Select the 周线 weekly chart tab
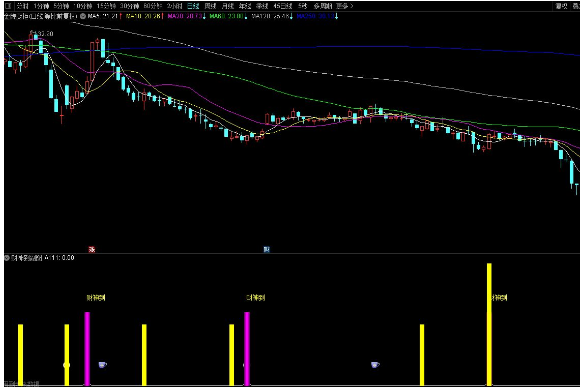Screen dimensions: 580x388 pos(210,6)
